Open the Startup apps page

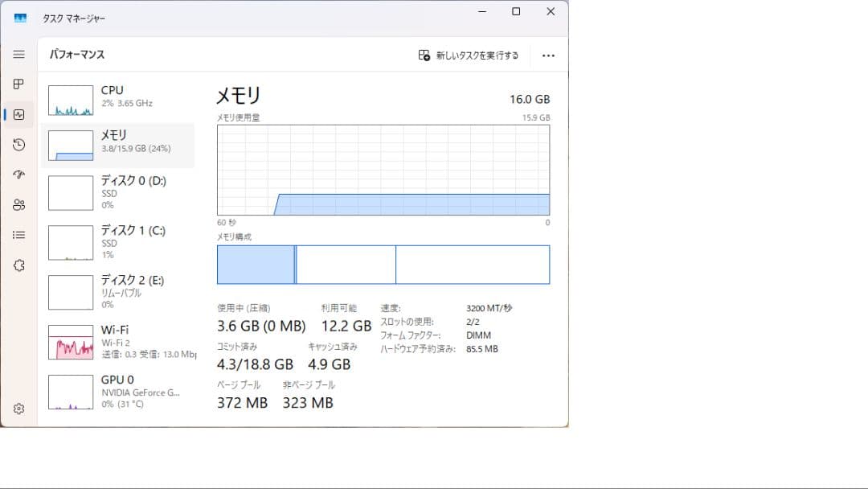[x=18, y=175]
